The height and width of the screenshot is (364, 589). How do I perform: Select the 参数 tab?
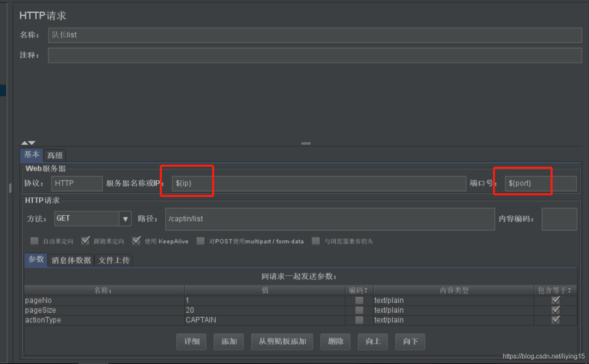click(x=36, y=260)
